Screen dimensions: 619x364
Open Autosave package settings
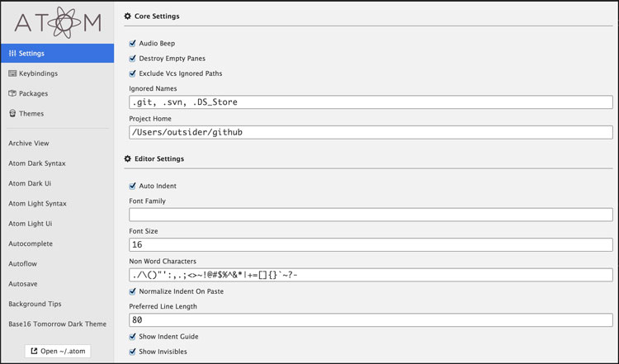[23, 284]
